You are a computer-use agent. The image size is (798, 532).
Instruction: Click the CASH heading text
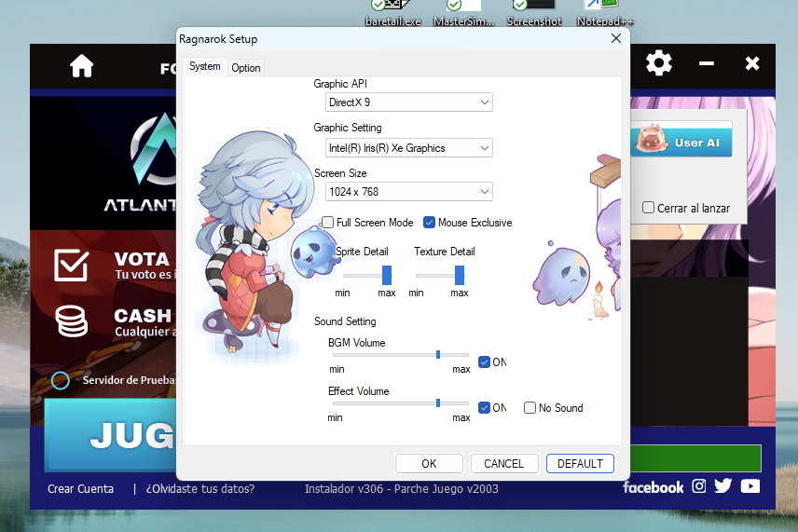click(143, 315)
